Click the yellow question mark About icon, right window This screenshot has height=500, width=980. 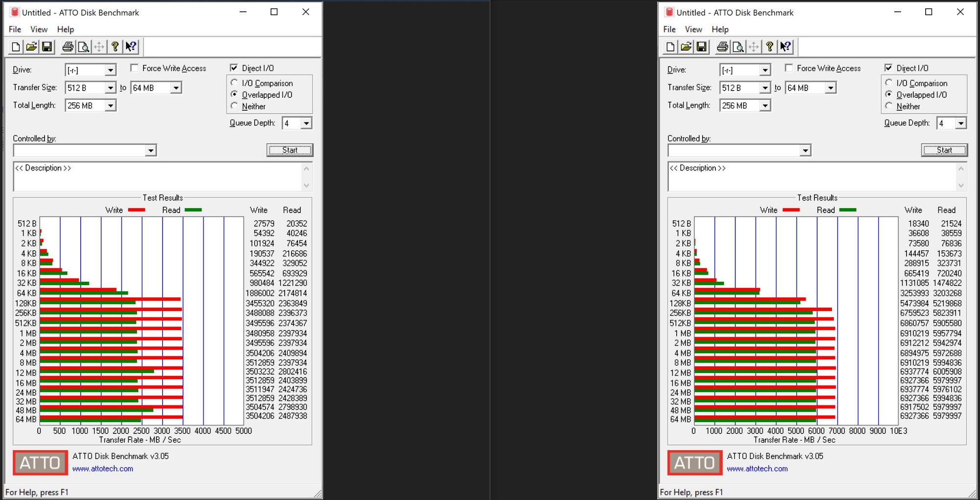pos(770,47)
